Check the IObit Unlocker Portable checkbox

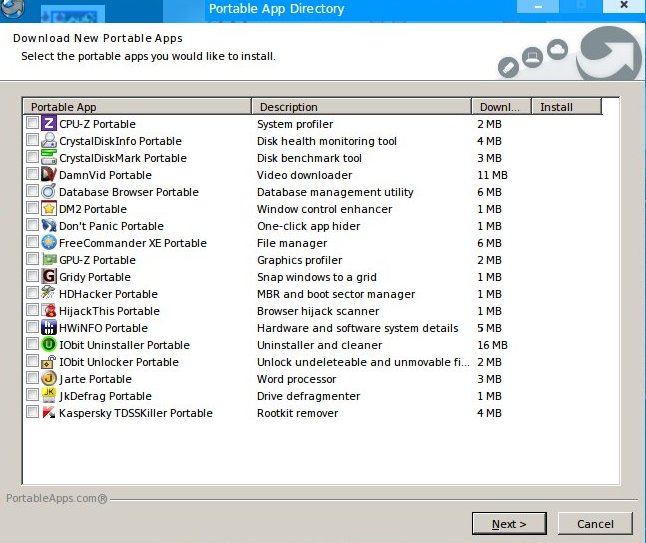pos(32,360)
